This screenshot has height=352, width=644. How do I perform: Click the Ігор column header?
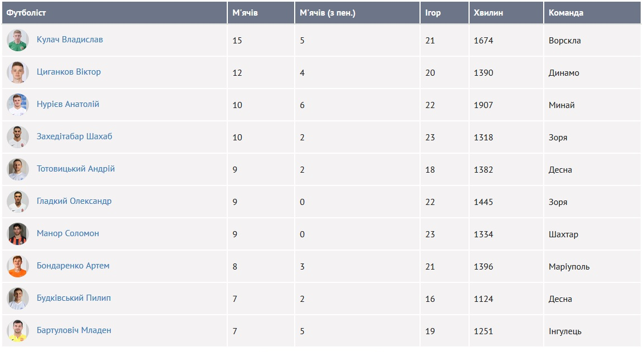(433, 13)
